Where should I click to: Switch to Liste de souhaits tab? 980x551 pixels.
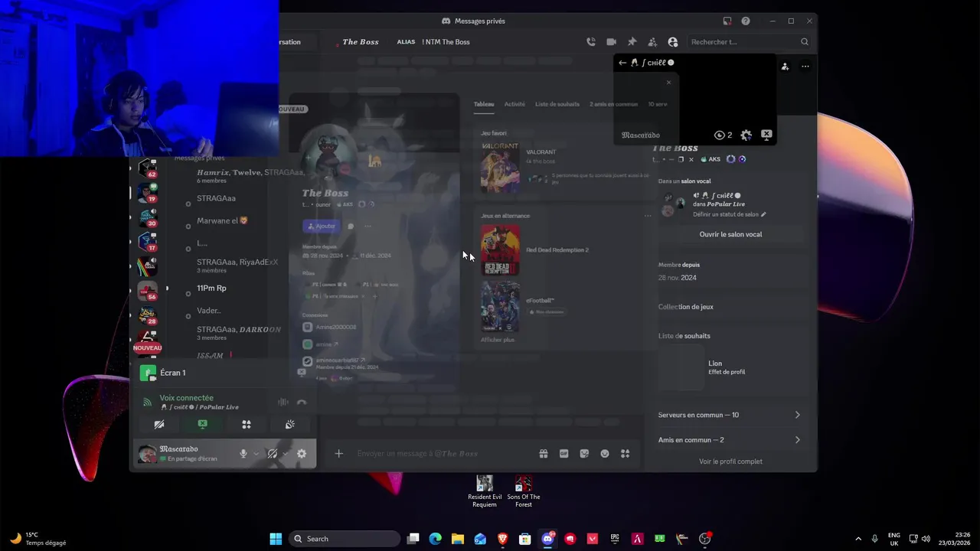click(557, 104)
